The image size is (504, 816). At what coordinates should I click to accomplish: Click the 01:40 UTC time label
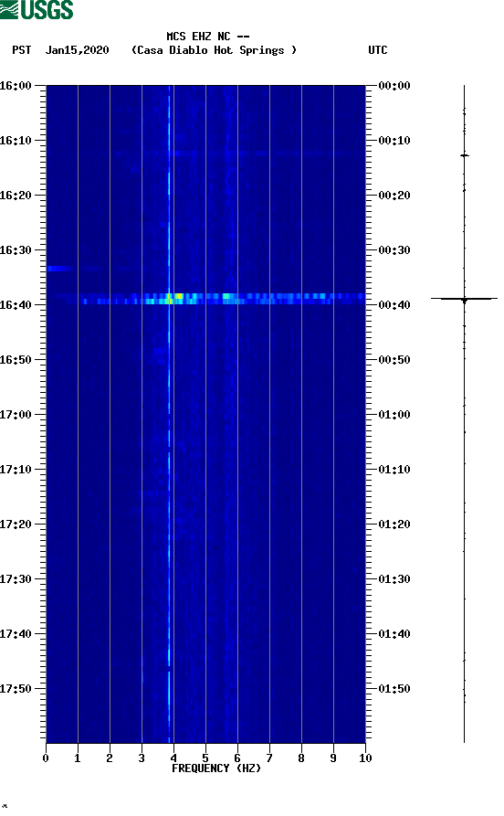[x=394, y=633]
